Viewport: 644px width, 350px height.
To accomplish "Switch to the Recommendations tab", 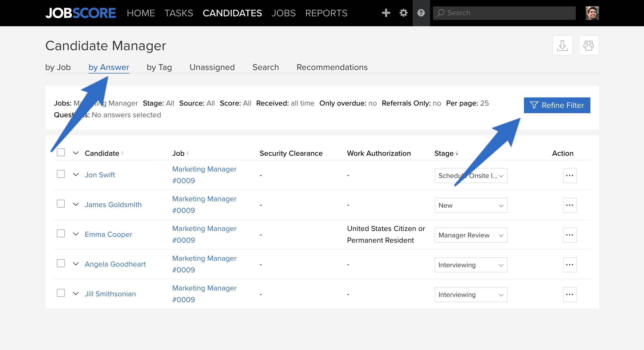I will click(332, 67).
